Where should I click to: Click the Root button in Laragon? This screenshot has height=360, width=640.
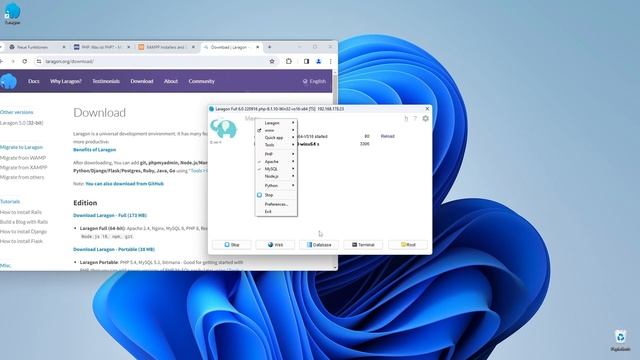point(408,244)
